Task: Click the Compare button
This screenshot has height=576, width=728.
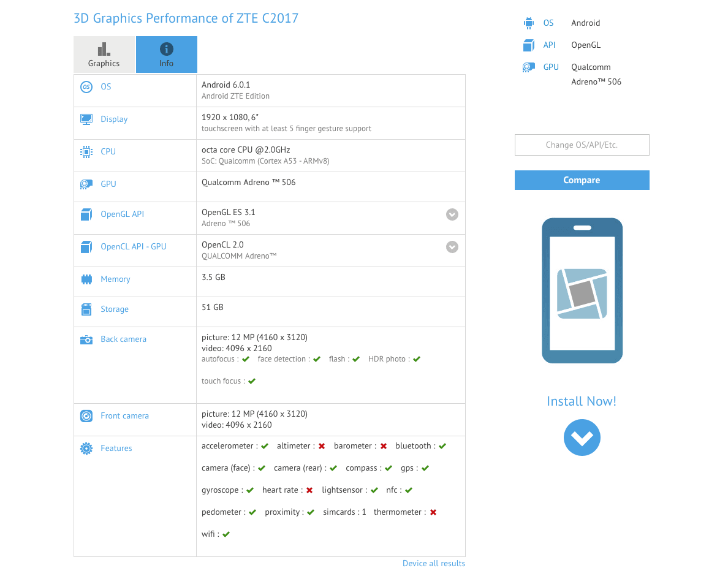Action: (582, 180)
